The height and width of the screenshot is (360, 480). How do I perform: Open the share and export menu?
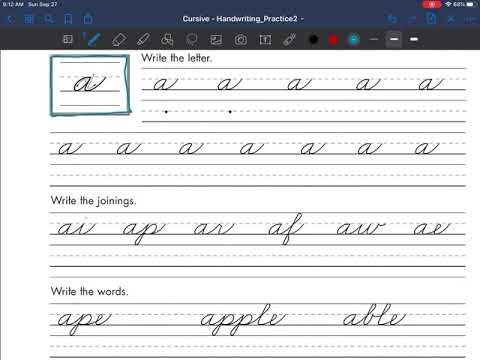88,19
